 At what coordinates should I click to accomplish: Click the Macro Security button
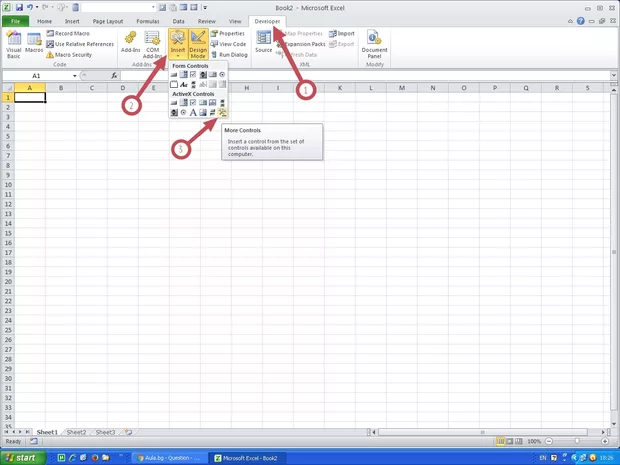coord(73,55)
